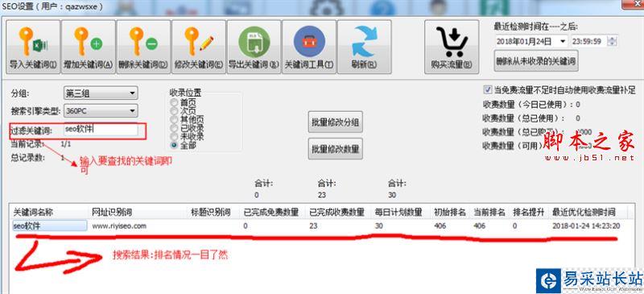Sort by 排名提升 column header
This screenshot has width=644, height=294.
click(x=529, y=212)
